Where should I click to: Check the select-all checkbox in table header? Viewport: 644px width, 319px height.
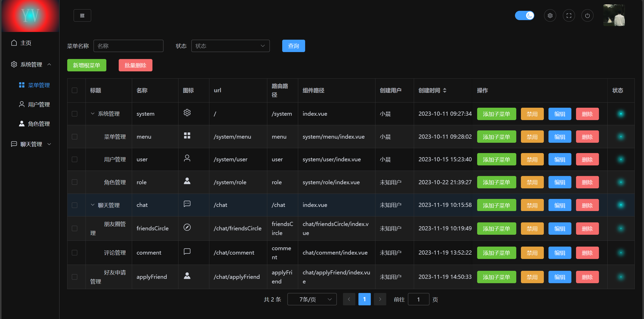(x=74, y=90)
